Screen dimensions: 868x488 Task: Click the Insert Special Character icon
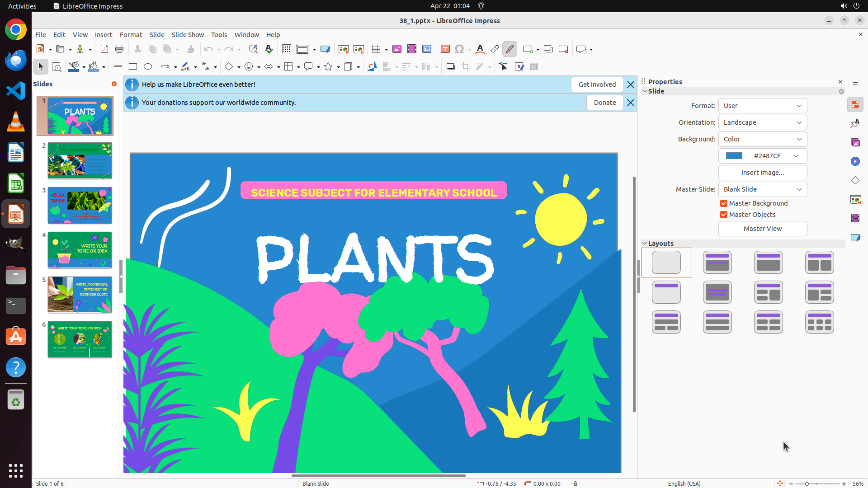(x=459, y=49)
